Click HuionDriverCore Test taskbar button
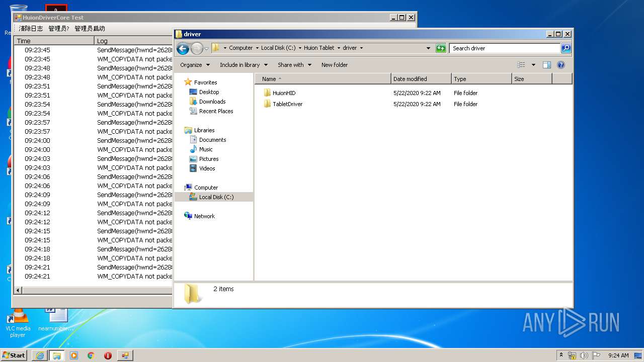Screen dimensions: 644x362 (x=125, y=355)
